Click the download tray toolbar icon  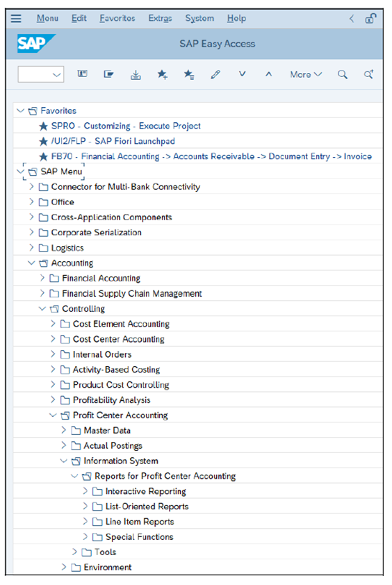[136, 74]
